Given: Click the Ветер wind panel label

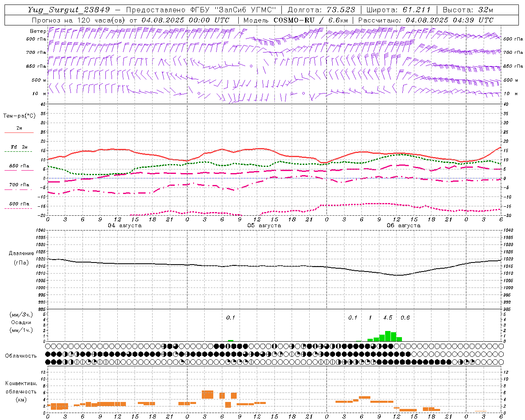Looking at the screenshot, I should pyautogui.click(x=38, y=31).
